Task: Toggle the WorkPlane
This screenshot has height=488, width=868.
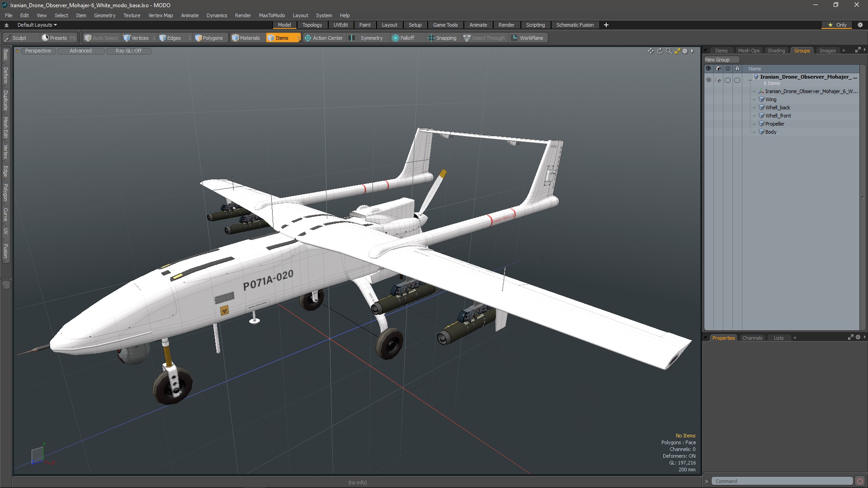Action: point(528,38)
